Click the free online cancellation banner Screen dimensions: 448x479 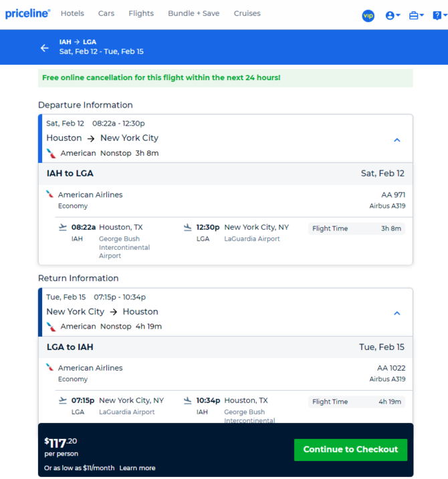pos(225,78)
